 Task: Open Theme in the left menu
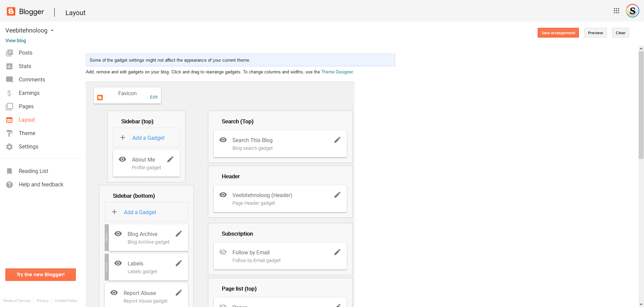tap(27, 133)
